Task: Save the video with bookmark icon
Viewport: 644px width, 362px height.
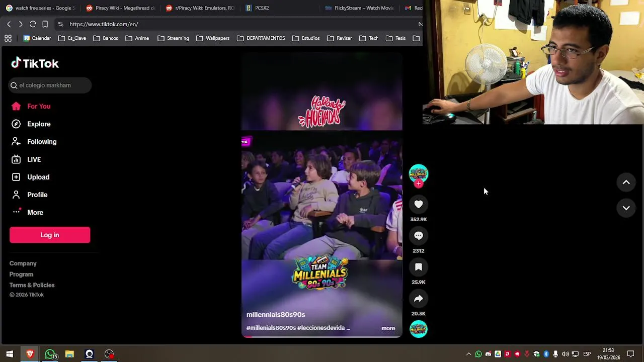Action: pyautogui.click(x=419, y=267)
